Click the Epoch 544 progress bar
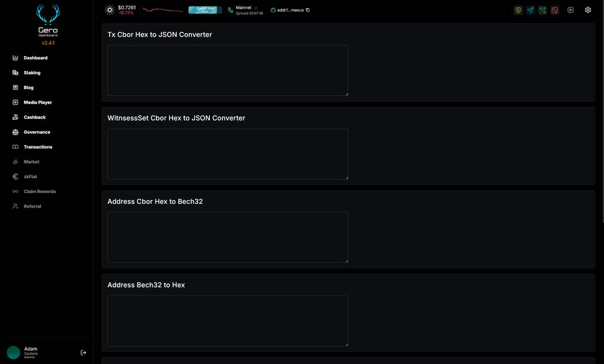The height and width of the screenshot is (364, 604). click(204, 10)
